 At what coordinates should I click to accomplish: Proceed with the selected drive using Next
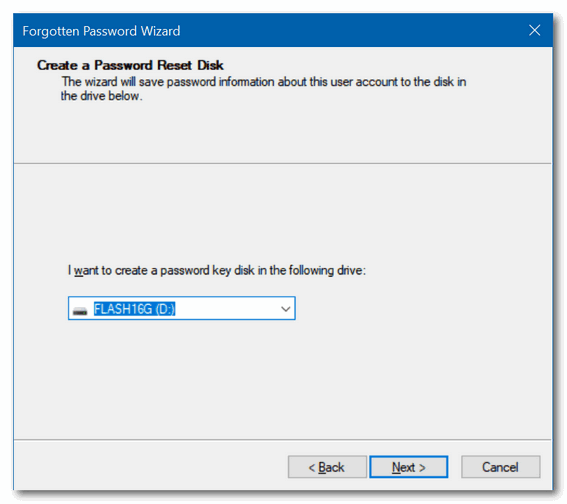click(x=408, y=467)
